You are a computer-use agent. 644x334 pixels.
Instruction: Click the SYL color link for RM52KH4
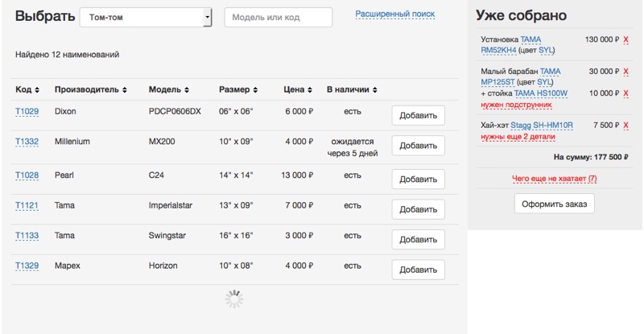point(546,50)
